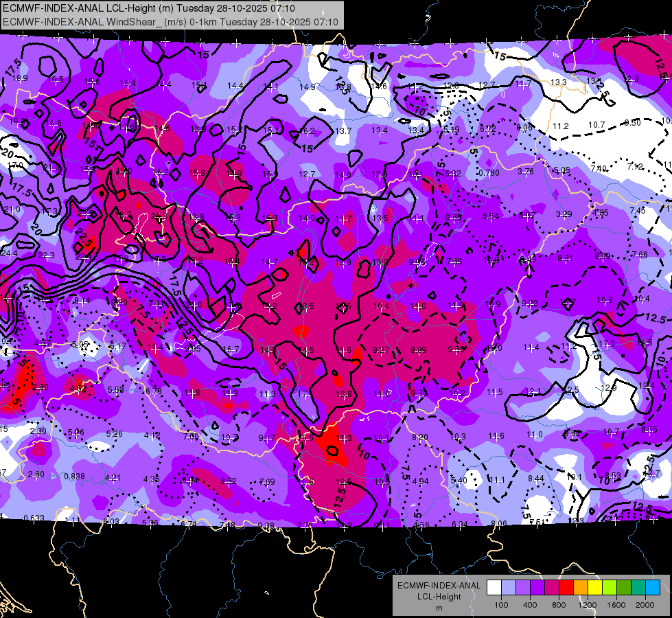This screenshot has width=672, height=618.
Task: Click the map value '3.29'
Action: pyautogui.click(x=564, y=214)
